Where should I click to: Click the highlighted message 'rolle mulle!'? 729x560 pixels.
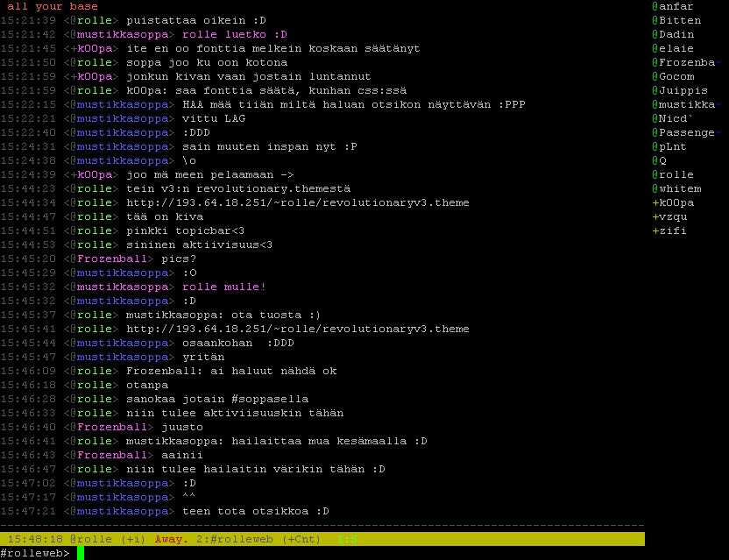coord(223,287)
